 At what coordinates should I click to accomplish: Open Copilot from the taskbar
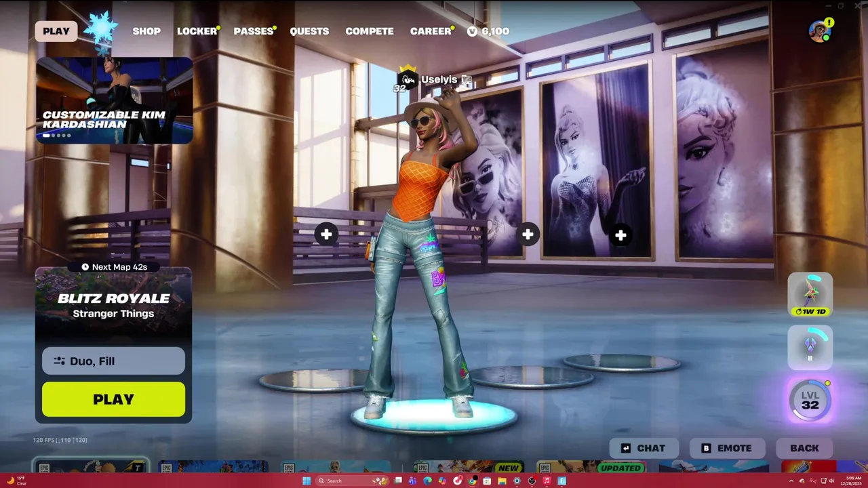tap(442, 481)
